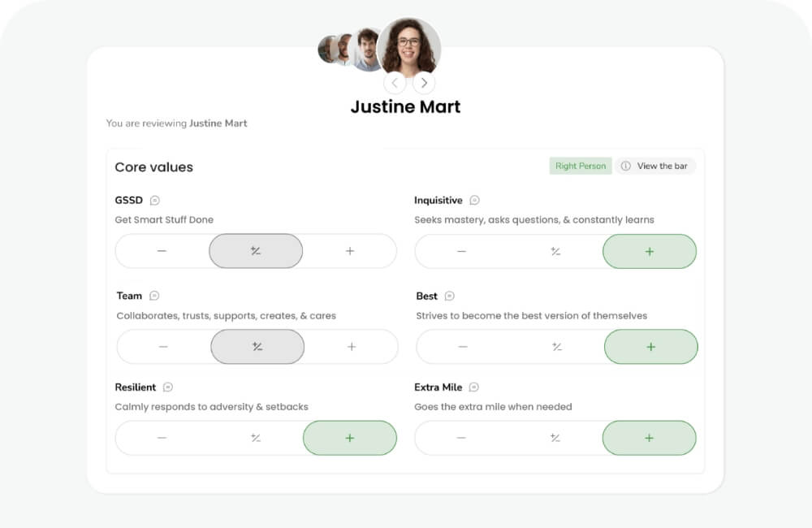The height and width of the screenshot is (528, 812).
Task: Toggle the neutral rating for Team
Action: coord(257,346)
